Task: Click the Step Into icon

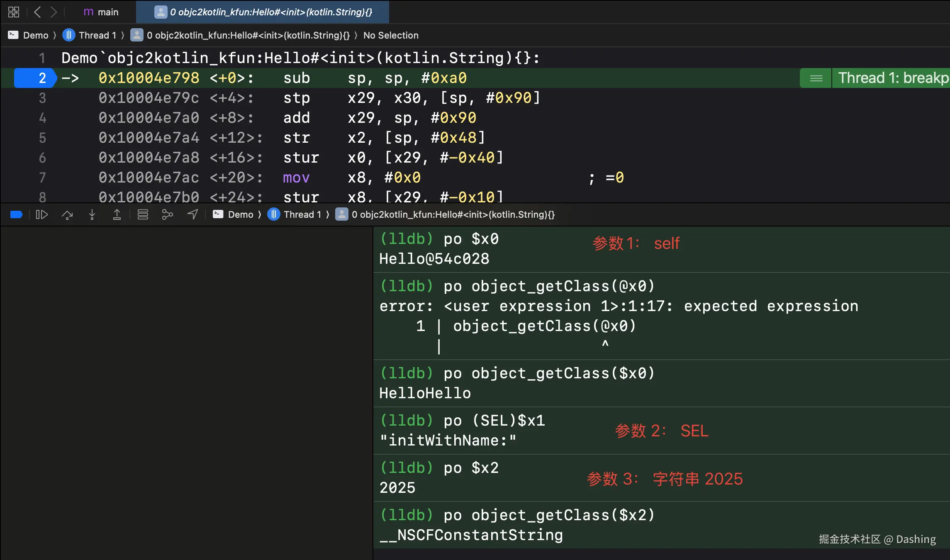Action: tap(92, 214)
